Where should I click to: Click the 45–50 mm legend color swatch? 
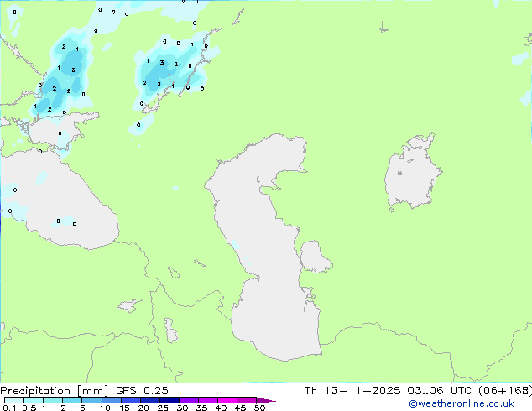click(x=247, y=400)
